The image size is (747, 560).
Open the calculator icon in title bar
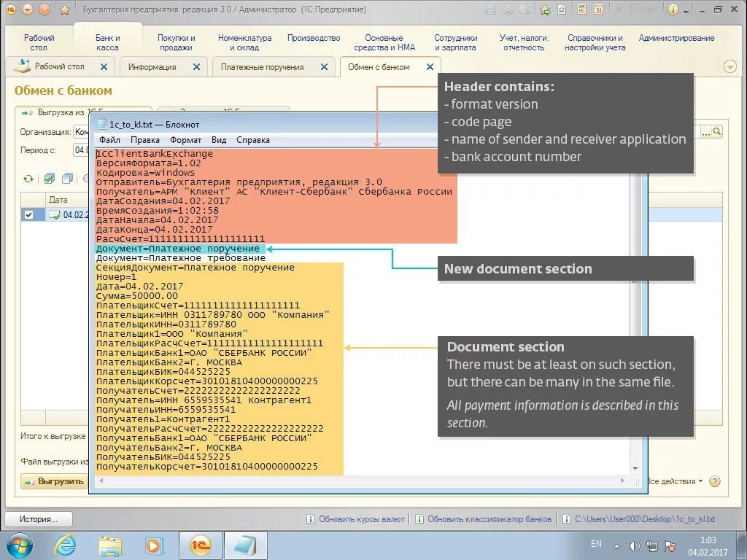(581, 9)
